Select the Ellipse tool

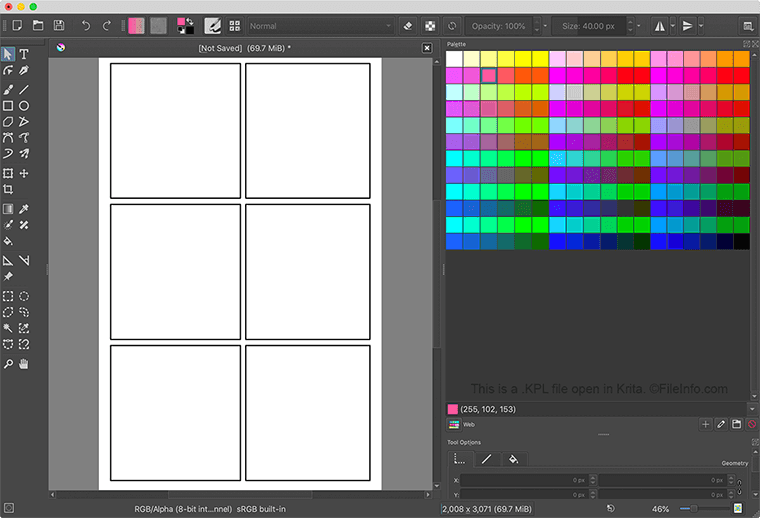pos(24,106)
